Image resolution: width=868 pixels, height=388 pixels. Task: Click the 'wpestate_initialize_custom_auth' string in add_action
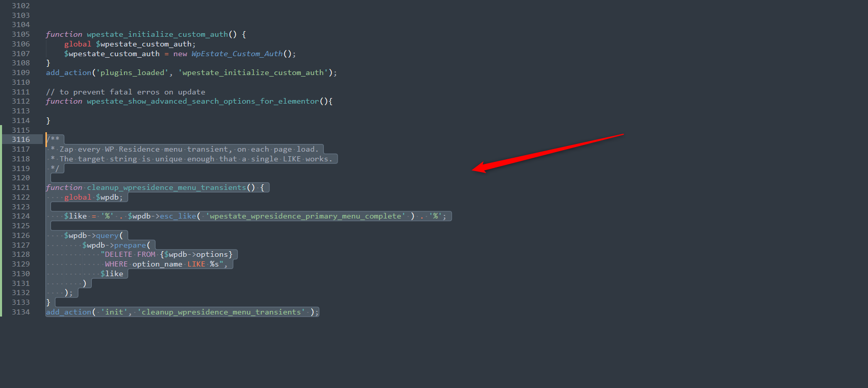(x=253, y=72)
